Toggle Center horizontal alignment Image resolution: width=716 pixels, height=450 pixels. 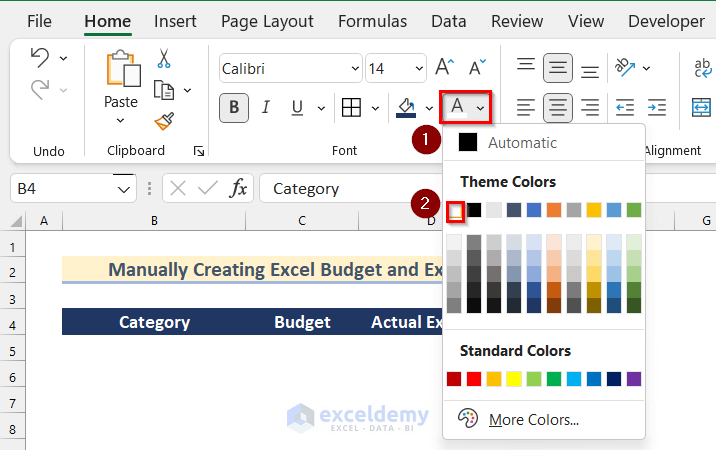tap(558, 107)
